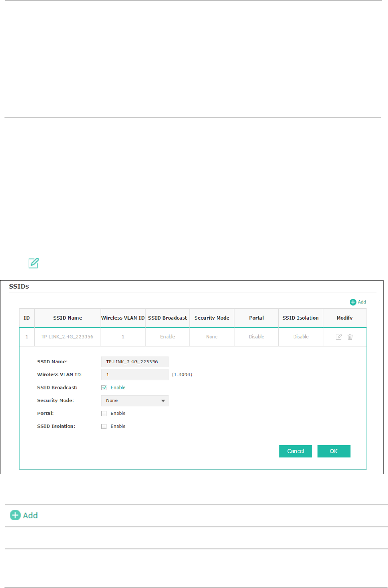Click the SSID Name input field
This screenshot has width=388, height=588.
[x=135, y=361]
